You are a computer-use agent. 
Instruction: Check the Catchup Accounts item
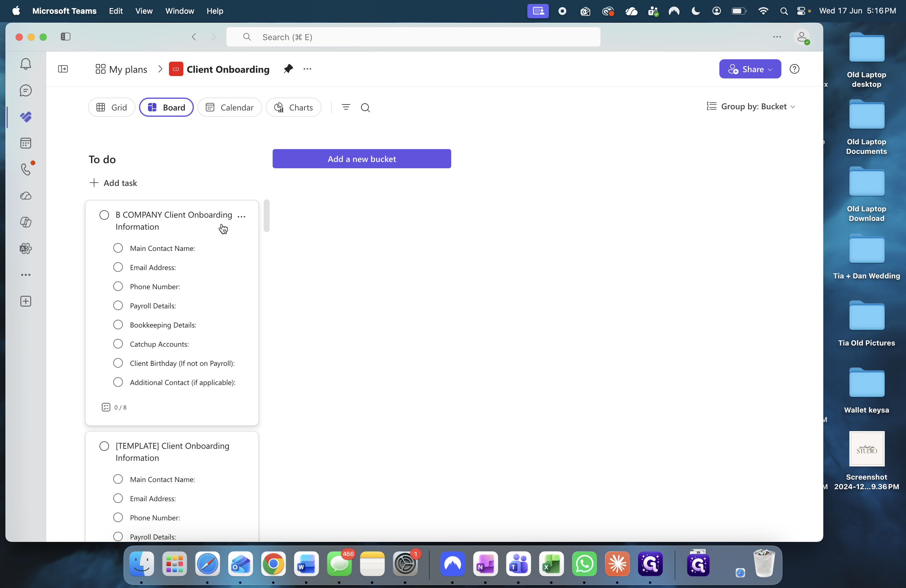click(x=118, y=344)
